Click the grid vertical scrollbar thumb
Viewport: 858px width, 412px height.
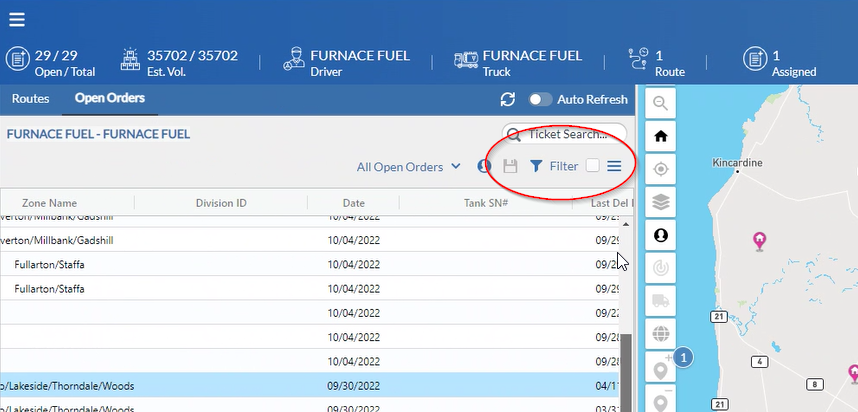[626, 372]
